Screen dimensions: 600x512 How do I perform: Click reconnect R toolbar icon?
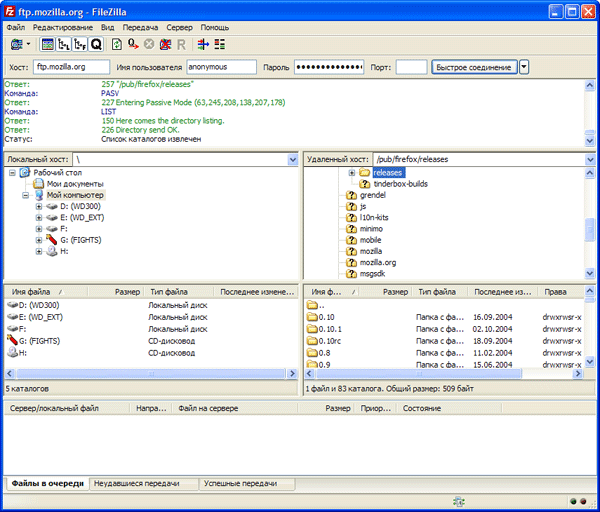click(181, 44)
